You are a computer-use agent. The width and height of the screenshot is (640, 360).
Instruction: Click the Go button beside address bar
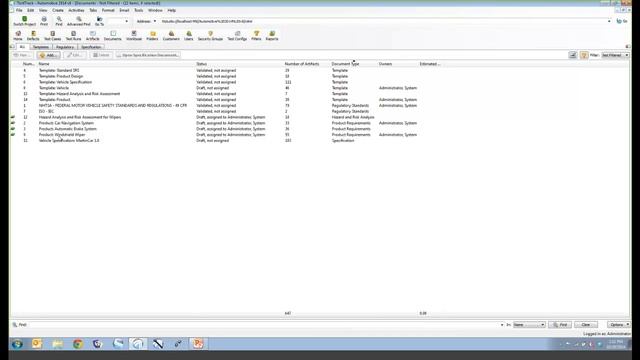[x=622, y=21]
